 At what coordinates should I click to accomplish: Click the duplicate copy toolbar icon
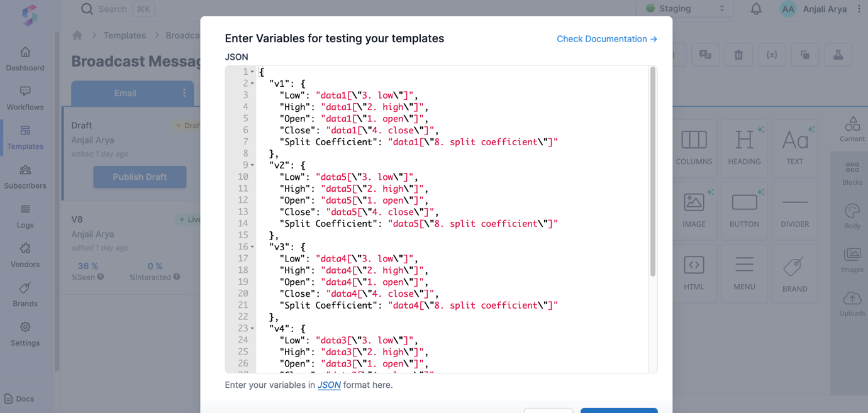805,55
